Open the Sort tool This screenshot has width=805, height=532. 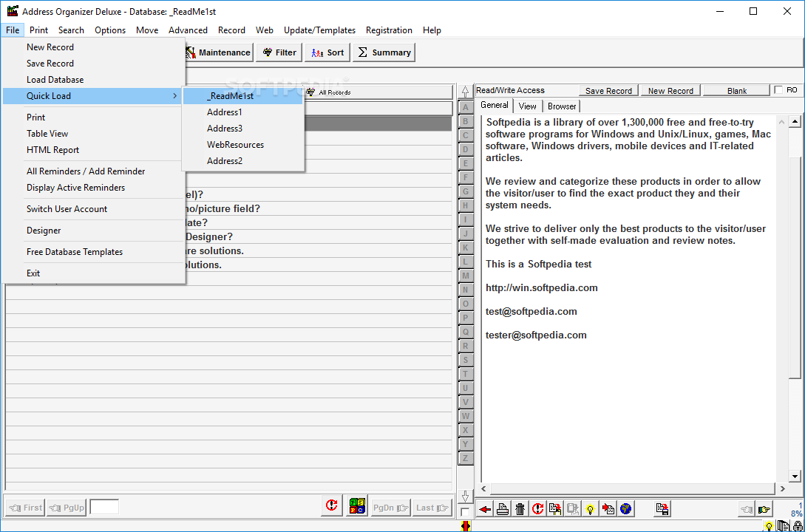327,52
